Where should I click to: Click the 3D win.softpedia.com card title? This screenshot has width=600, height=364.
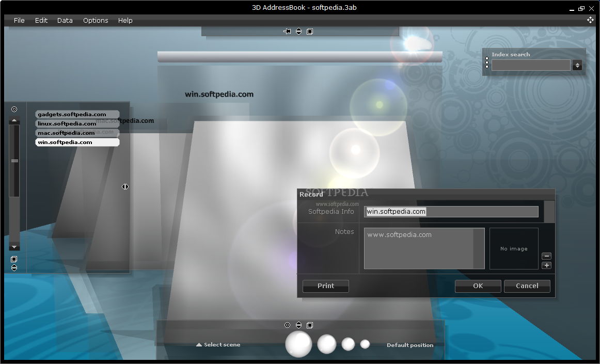219,94
